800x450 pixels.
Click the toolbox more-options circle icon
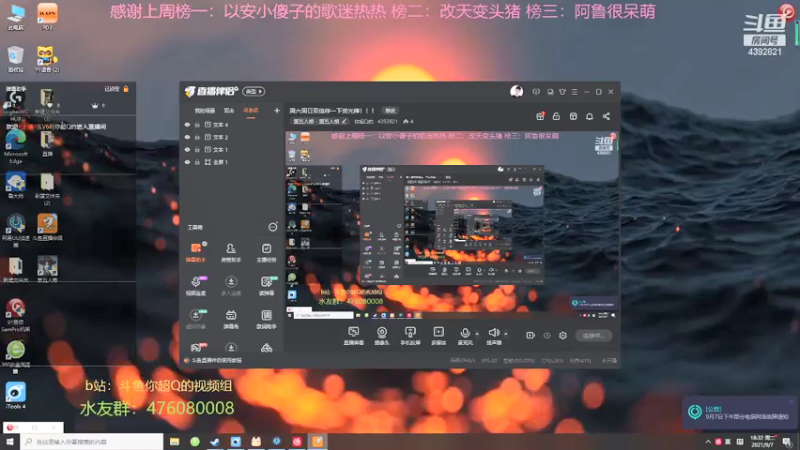(273, 227)
